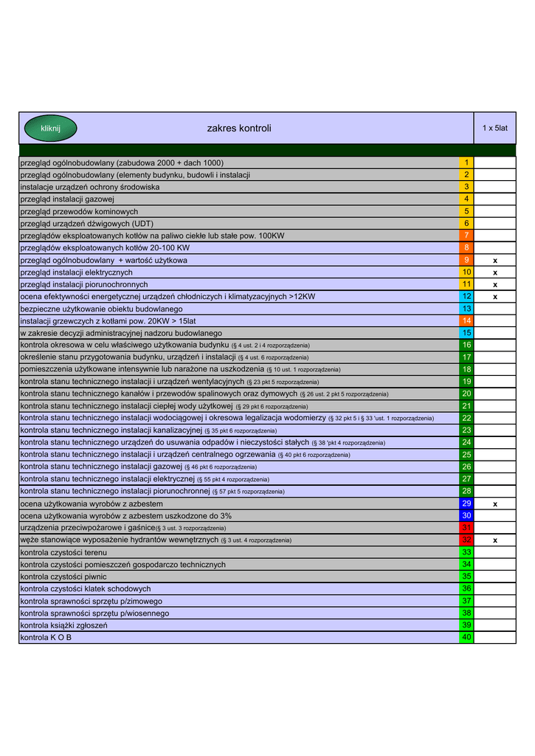Click the red cell numbered 31

click(466, 528)
